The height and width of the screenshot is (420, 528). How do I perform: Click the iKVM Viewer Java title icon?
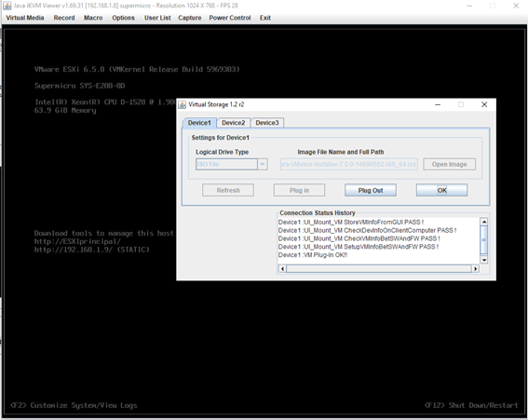[x=7, y=6]
